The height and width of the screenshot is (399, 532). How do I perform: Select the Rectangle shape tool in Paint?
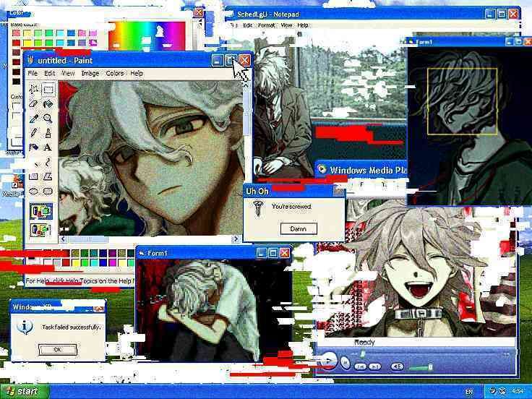tap(33, 176)
